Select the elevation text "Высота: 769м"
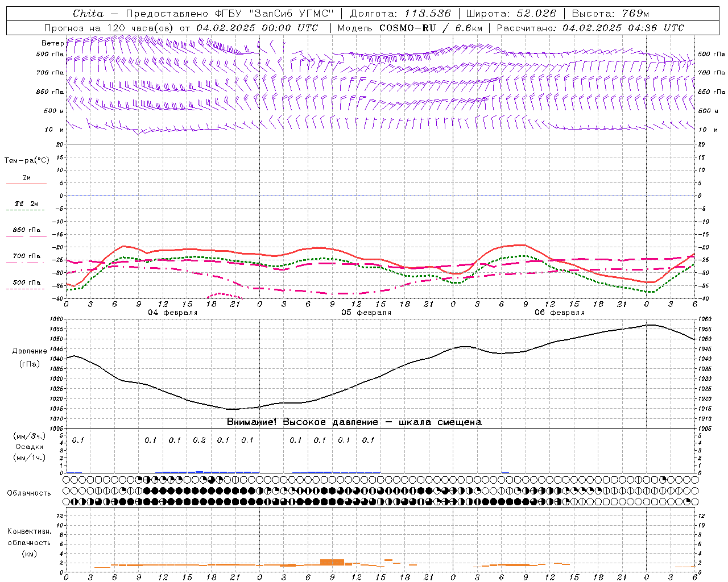Image resolution: width=728 pixels, height=582 pixels. (x=610, y=14)
